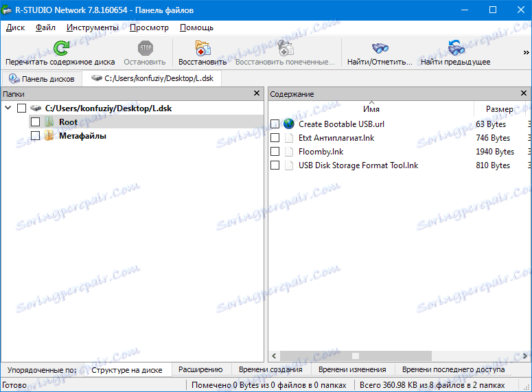Tick the L.dsk disk checkbox in tree
The image size is (532, 392).
[x=21, y=108]
